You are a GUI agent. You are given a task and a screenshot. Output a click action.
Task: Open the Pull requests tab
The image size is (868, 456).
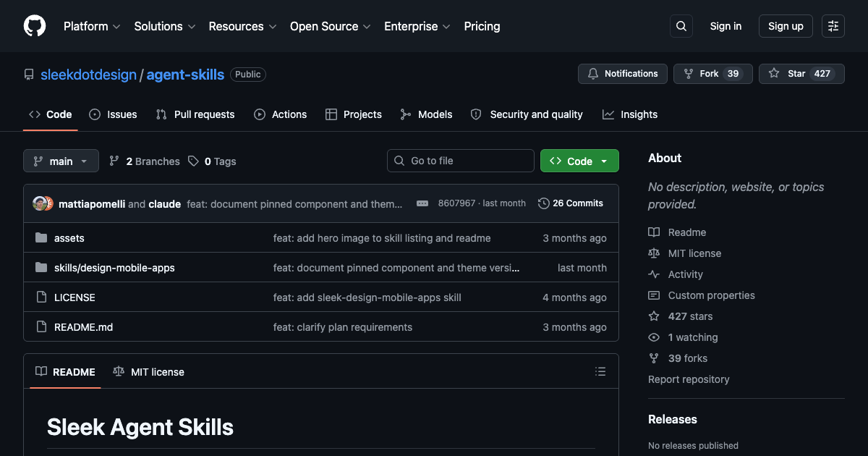click(x=195, y=114)
